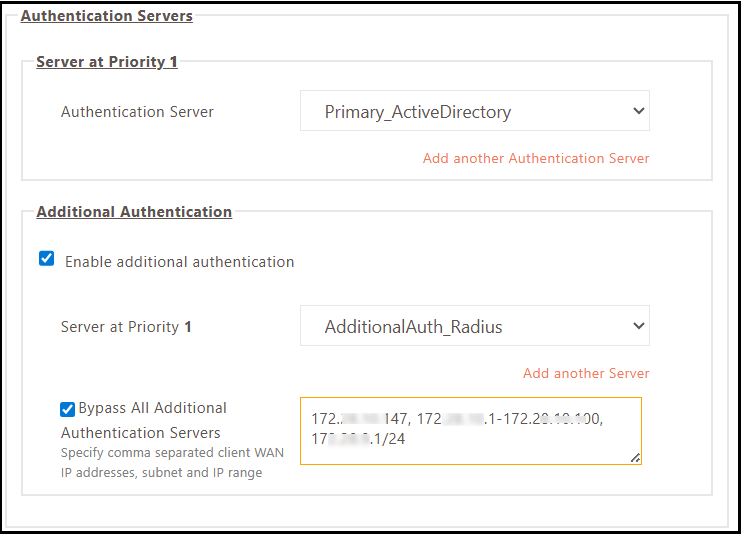743x534 pixels.
Task: Click the chevron arrow on Primary_ActiveDirectory select
Action: point(638,112)
